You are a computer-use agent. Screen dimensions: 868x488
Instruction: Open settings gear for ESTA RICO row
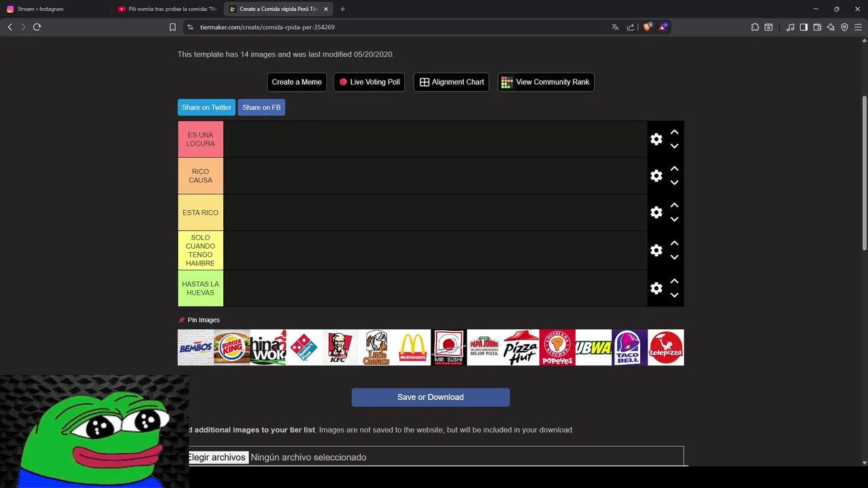tap(656, 212)
